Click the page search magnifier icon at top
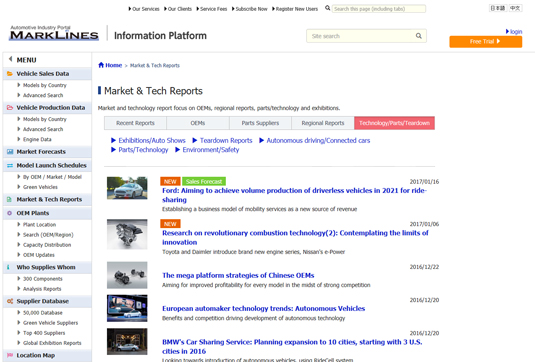The width and height of the screenshot is (535, 362). [x=328, y=8]
